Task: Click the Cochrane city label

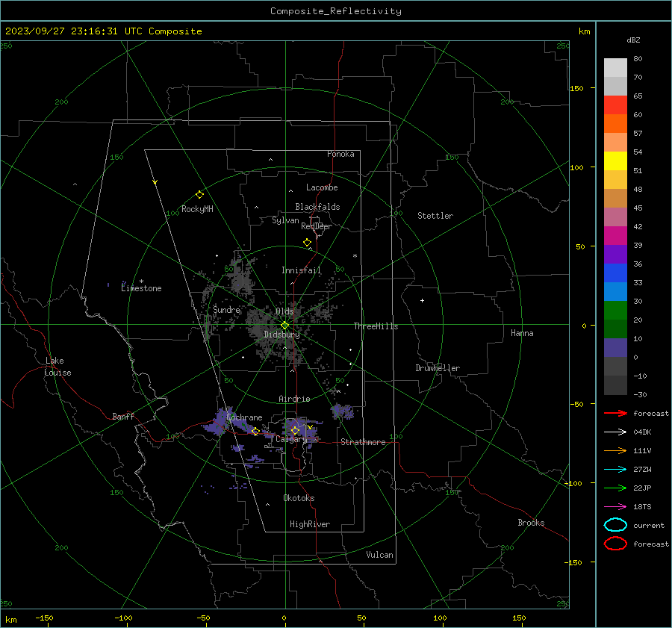Action: click(x=244, y=417)
